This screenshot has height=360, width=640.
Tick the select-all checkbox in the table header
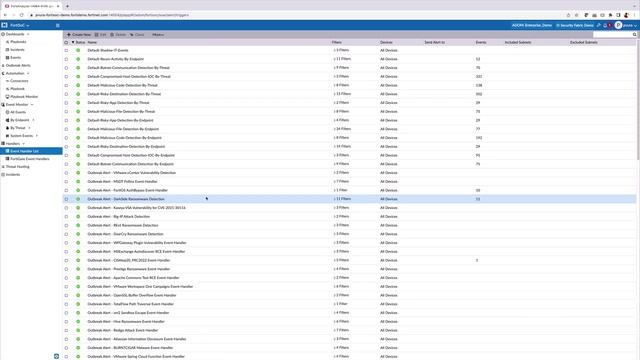click(x=66, y=42)
